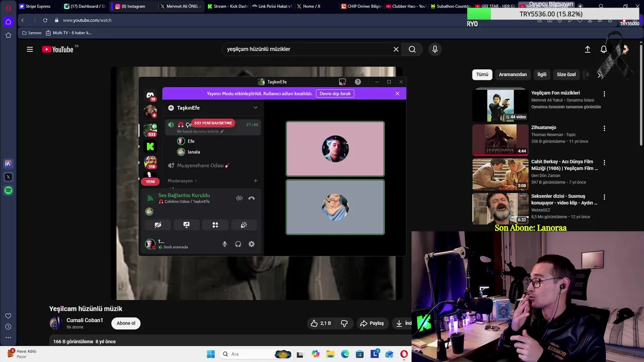The height and width of the screenshot is (362, 644).
Task: Open Yeşilçam Fon müzikleri playlist thumbnail
Action: click(x=501, y=105)
